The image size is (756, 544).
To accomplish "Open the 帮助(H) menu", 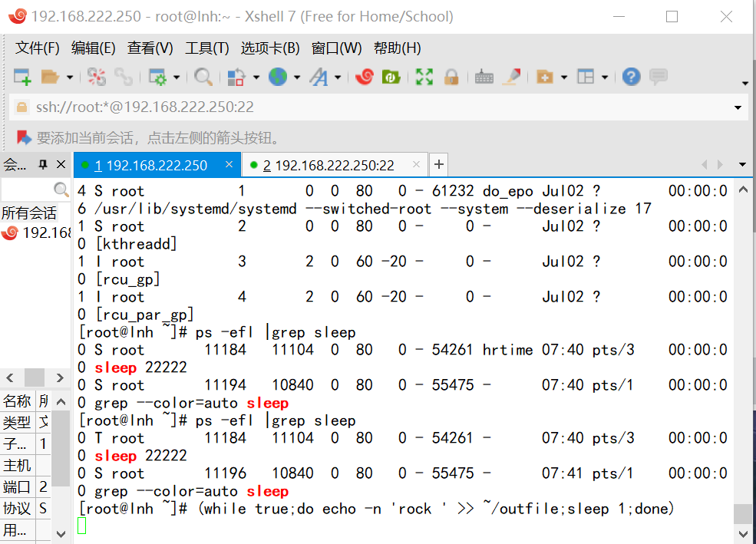I will (397, 48).
